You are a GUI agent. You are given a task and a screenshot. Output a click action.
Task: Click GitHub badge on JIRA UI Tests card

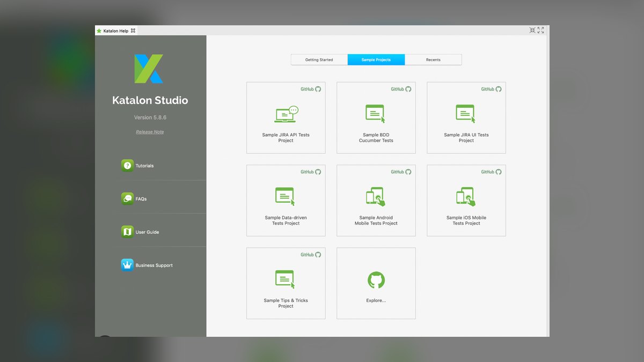[x=491, y=89]
